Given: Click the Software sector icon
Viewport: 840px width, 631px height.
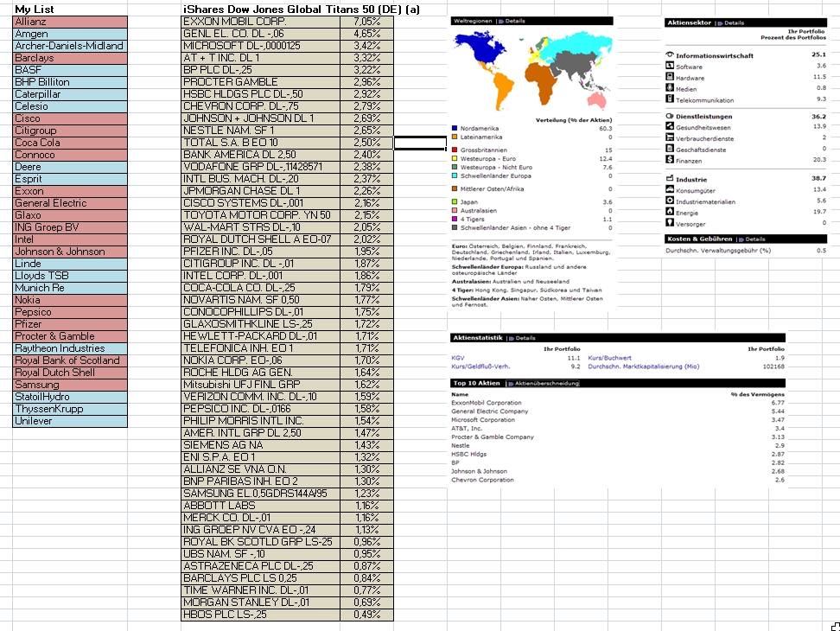Looking at the screenshot, I should coord(669,66).
